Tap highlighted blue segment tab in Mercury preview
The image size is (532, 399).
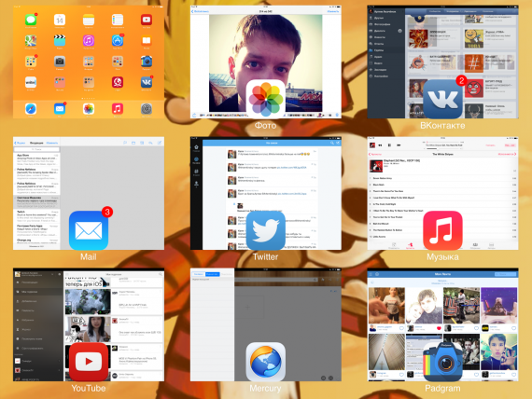(x=213, y=274)
